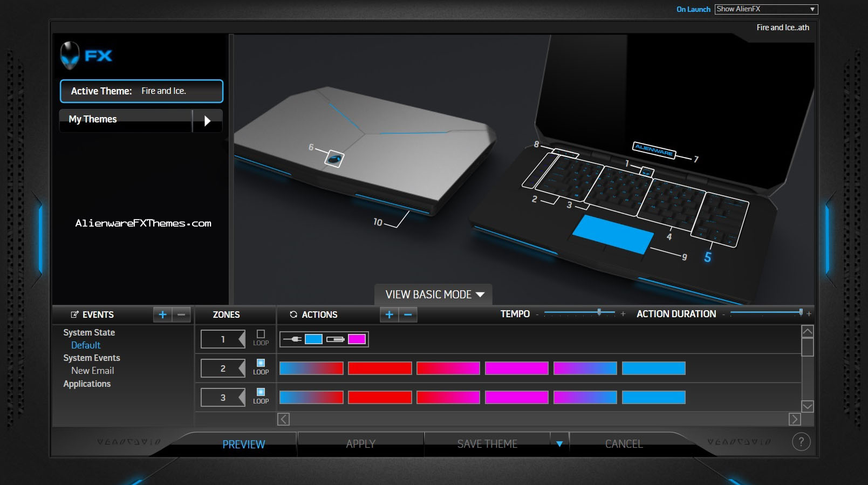Screen dimensions: 868x485
Task: Click zone 1 magenta battery color swatch
Action: point(357,339)
